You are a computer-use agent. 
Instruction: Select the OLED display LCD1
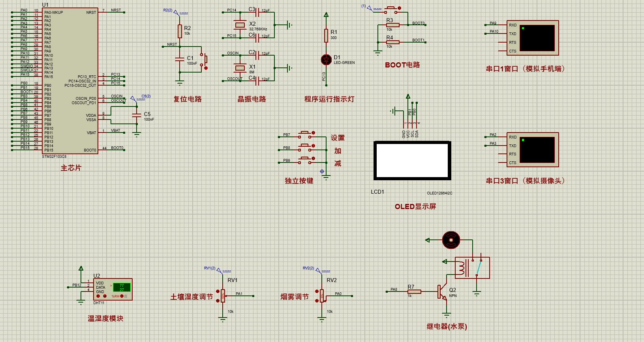pos(412,160)
